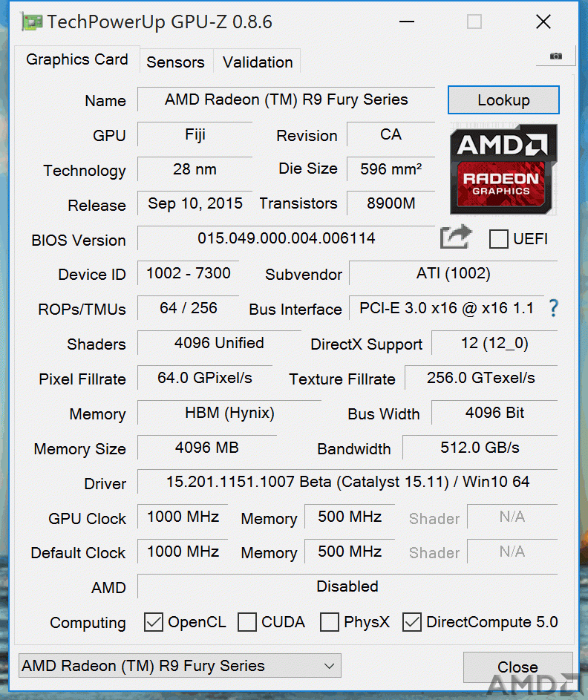Click the Bus Width value 4096 Bit
The image size is (588, 700).
point(494,413)
